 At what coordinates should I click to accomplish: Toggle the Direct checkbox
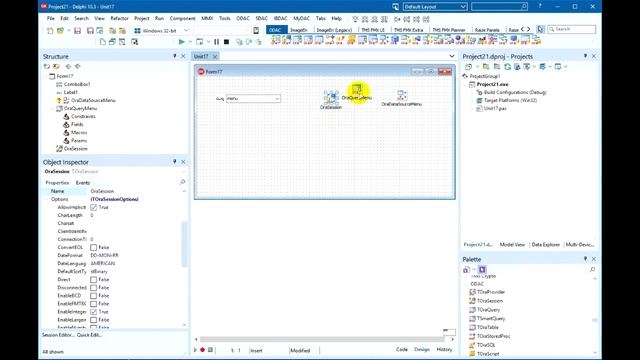coord(93,280)
